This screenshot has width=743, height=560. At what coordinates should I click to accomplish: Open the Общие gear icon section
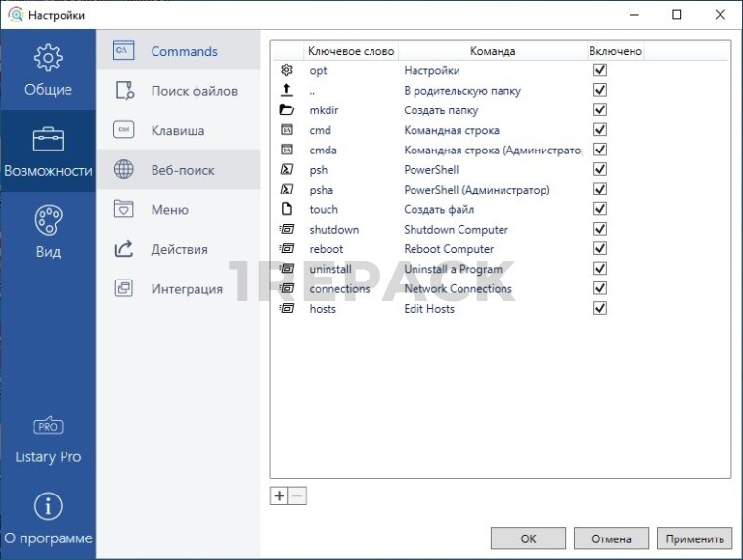click(x=48, y=59)
